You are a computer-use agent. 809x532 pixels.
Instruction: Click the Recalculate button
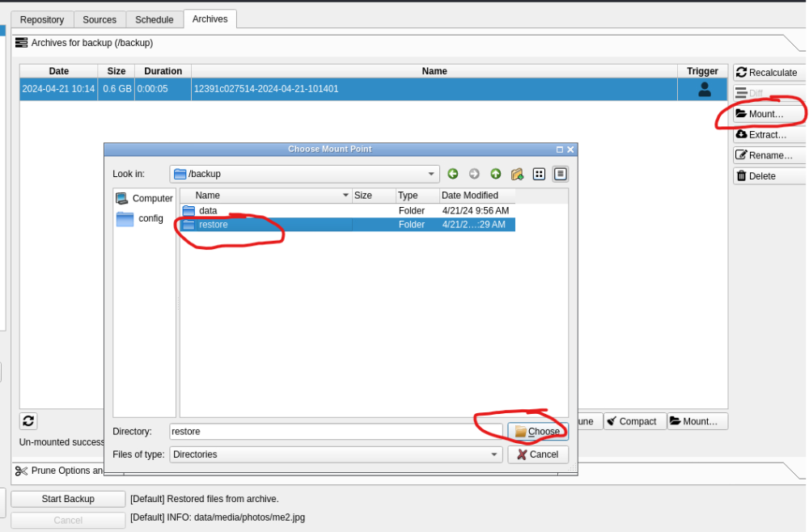(x=769, y=73)
